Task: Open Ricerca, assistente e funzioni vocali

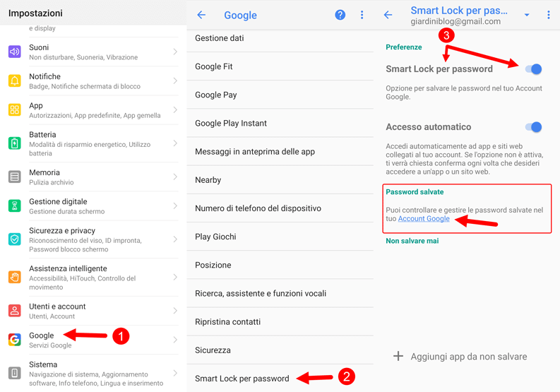Action: click(280, 293)
